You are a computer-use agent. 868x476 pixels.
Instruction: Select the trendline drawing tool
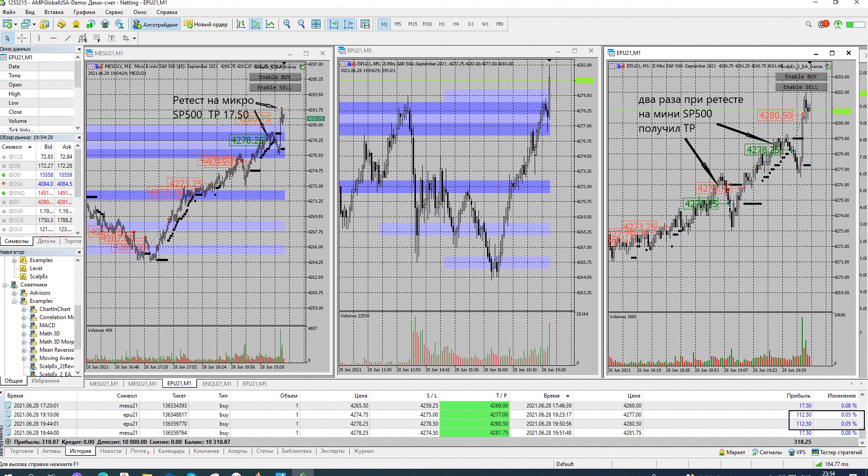click(68, 38)
